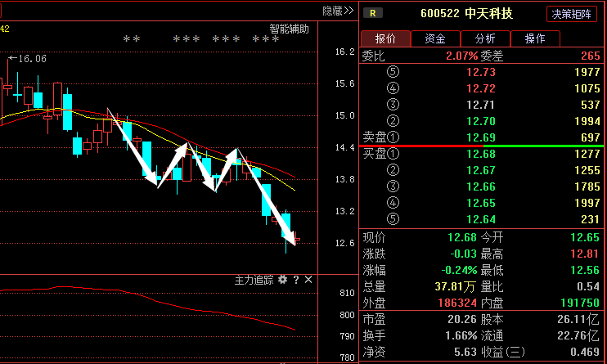Click the 量比 value 0.54

588,286
